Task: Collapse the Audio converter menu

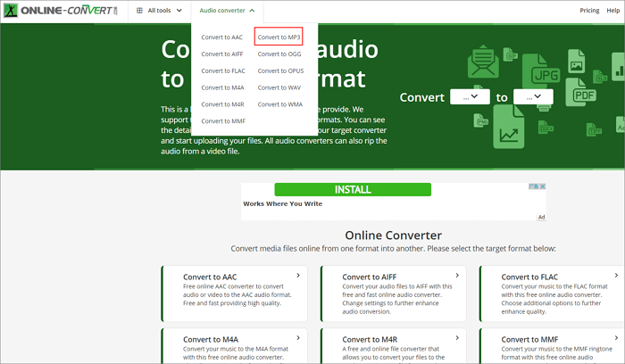Action: (227, 11)
